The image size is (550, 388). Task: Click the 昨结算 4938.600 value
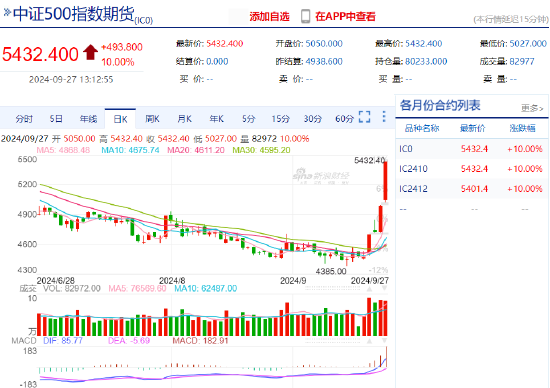click(324, 61)
